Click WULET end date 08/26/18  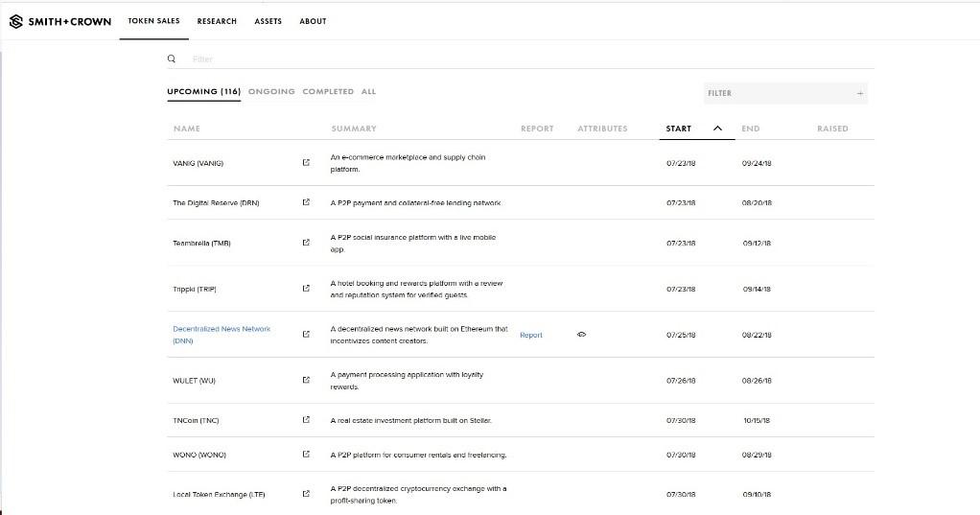tap(757, 381)
